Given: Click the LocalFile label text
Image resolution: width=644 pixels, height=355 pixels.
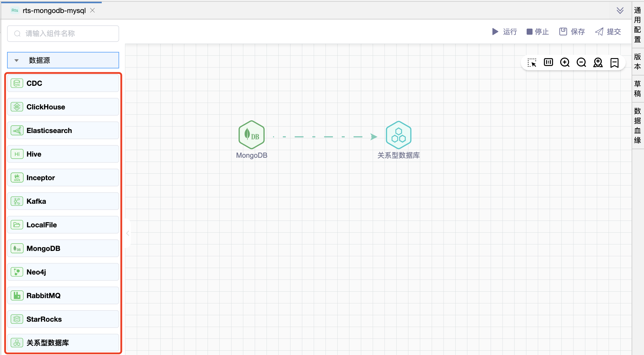Looking at the screenshot, I should 42,225.
